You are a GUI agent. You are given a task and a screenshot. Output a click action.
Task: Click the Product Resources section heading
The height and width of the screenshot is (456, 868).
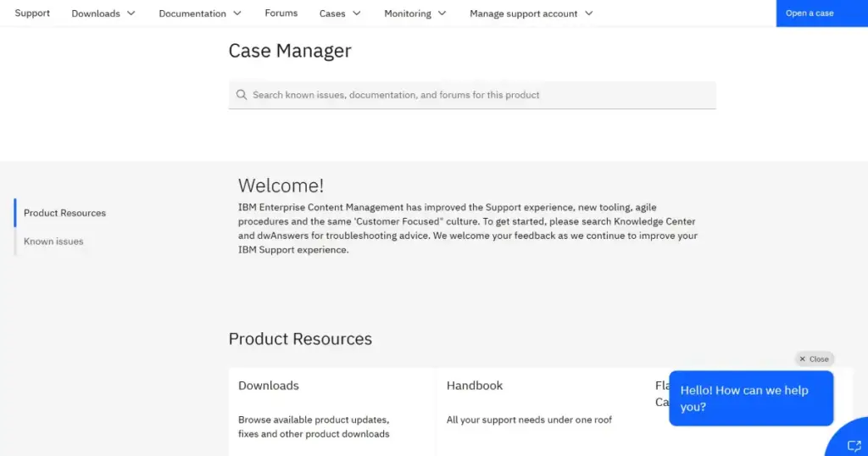pos(300,339)
